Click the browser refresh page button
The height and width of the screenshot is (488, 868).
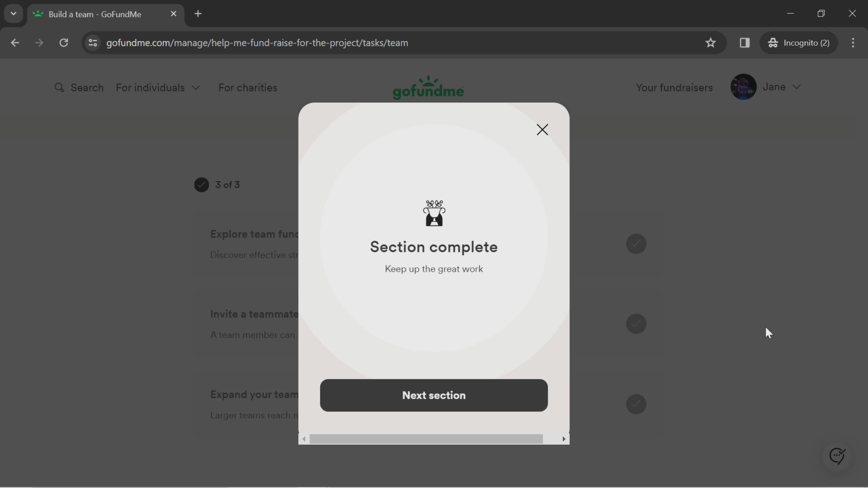pos(64,42)
